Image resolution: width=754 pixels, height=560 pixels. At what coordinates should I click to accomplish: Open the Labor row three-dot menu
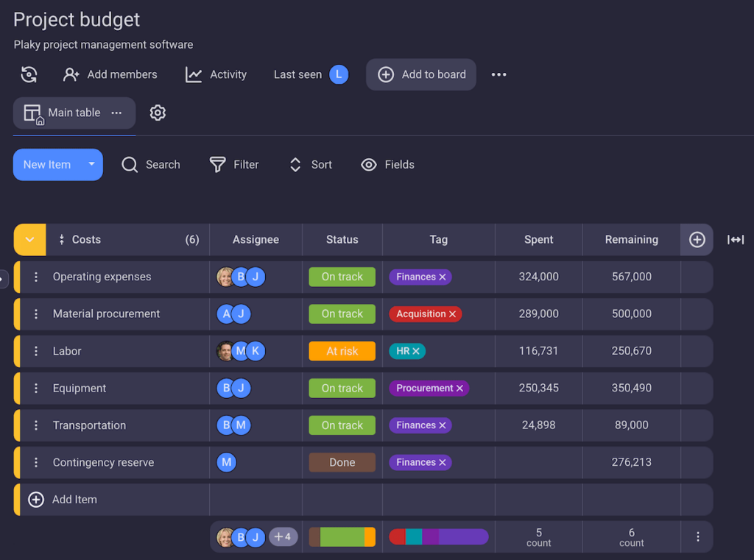pos(36,351)
